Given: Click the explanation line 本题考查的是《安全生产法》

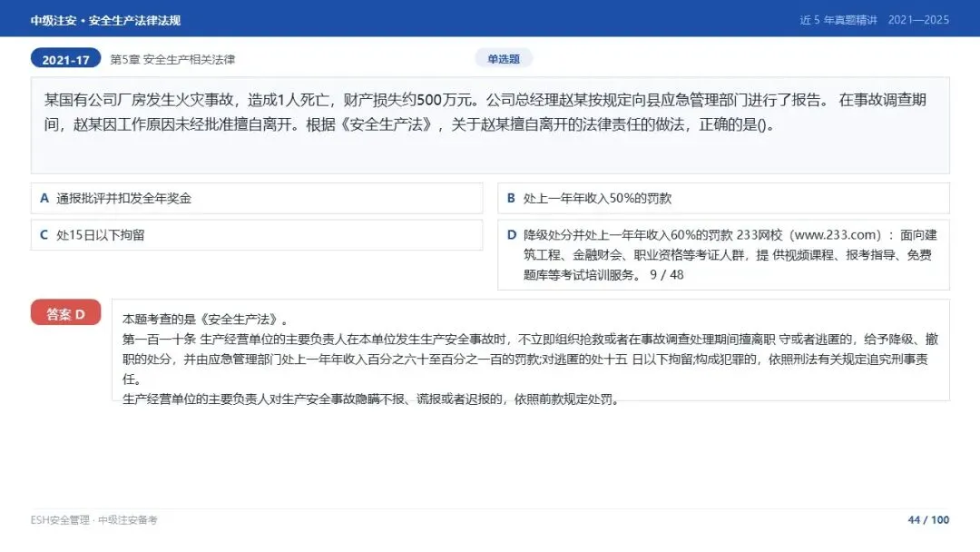Looking at the screenshot, I should [x=206, y=320].
